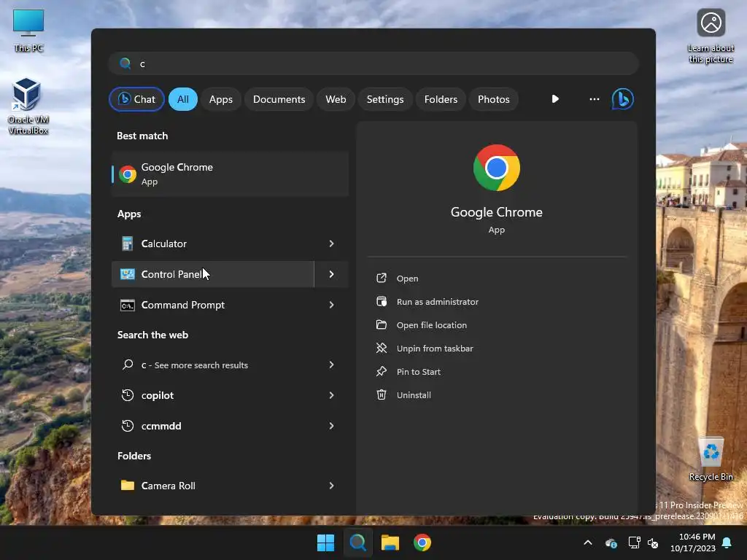This screenshot has width=747, height=560.
Task: Click the search magnifier icon in the search box
Action: pyautogui.click(x=125, y=63)
